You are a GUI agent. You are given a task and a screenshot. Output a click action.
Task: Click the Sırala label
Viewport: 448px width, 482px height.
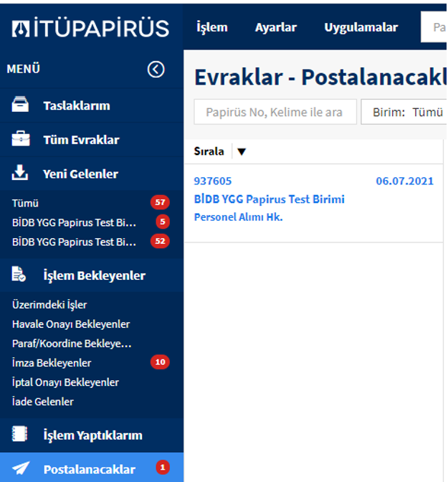(x=209, y=151)
